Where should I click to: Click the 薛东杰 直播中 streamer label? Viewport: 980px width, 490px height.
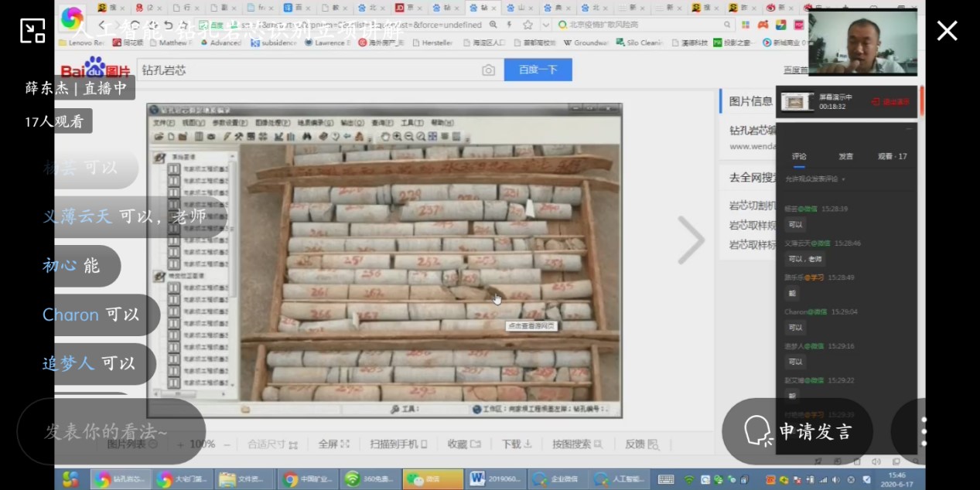[76, 87]
